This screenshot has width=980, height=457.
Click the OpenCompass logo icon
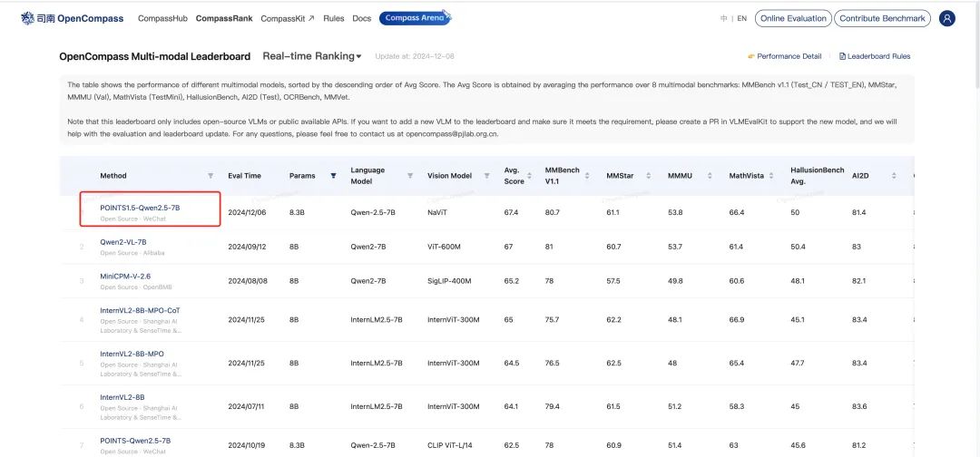point(28,18)
